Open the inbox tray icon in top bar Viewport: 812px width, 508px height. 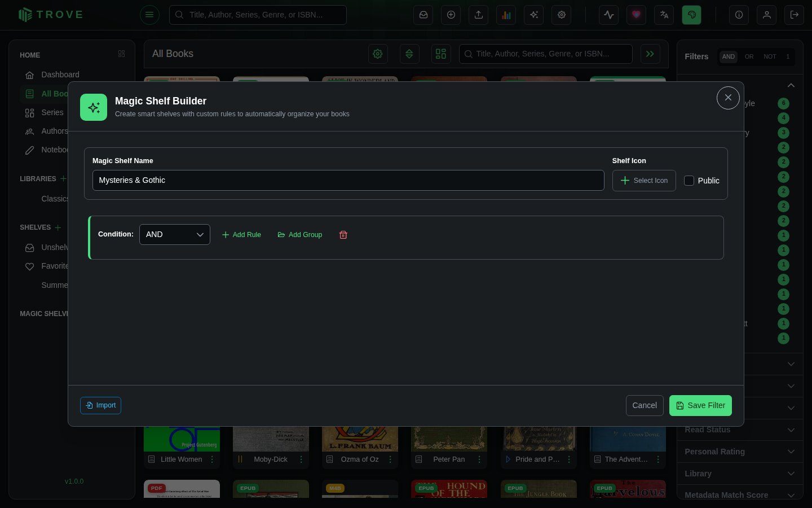click(423, 15)
